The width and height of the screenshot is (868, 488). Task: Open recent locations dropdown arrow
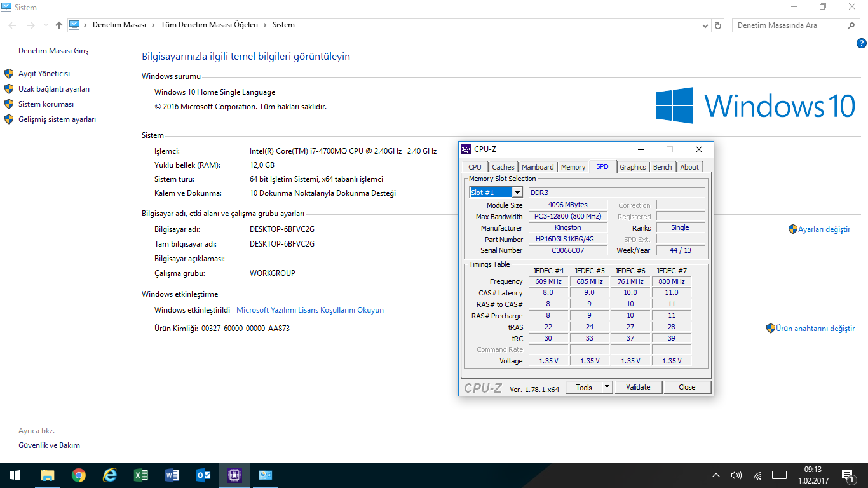click(45, 25)
